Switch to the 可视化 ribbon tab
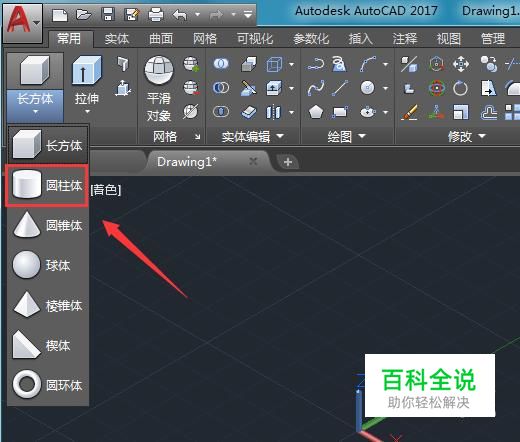This screenshot has height=442, width=520. click(255, 39)
